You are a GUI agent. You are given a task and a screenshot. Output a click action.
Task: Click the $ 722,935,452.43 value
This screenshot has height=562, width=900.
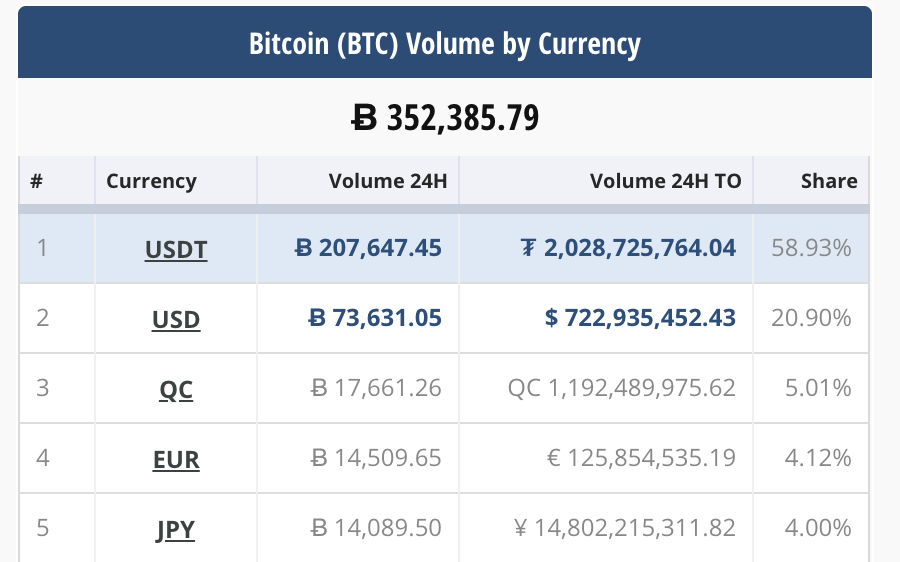pyautogui.click(x=640, y=318)
